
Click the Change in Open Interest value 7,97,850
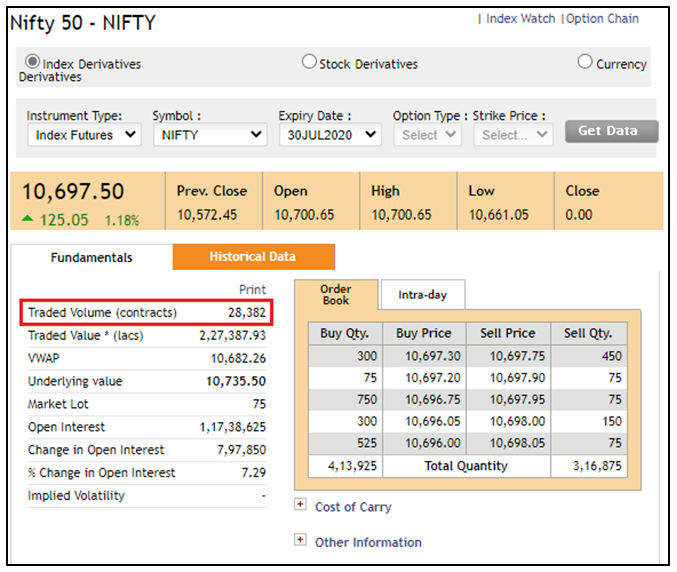(x=241, y=450)
